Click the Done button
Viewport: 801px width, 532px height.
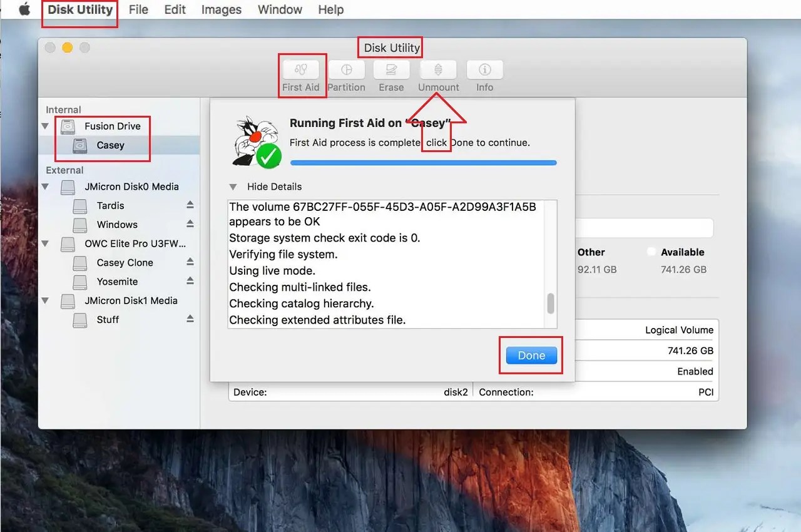pyautogui.click(x=529, y=355)
